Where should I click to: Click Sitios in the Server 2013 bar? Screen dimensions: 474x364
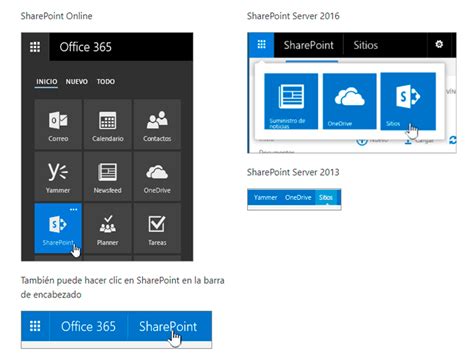[x=326, y=197]
